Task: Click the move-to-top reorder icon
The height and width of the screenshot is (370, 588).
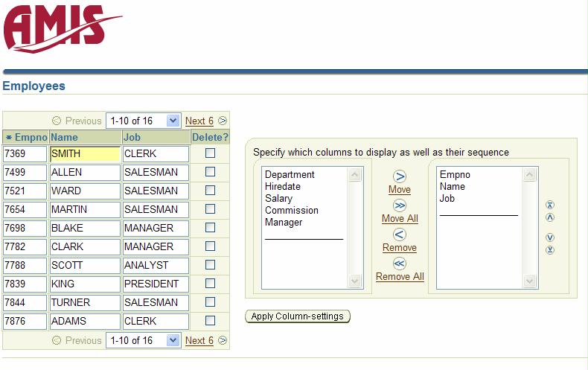Action: (x=550, y=205)
